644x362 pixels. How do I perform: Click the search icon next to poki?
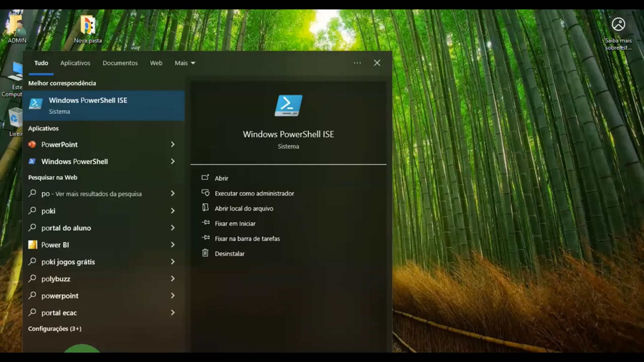point(33,211)
